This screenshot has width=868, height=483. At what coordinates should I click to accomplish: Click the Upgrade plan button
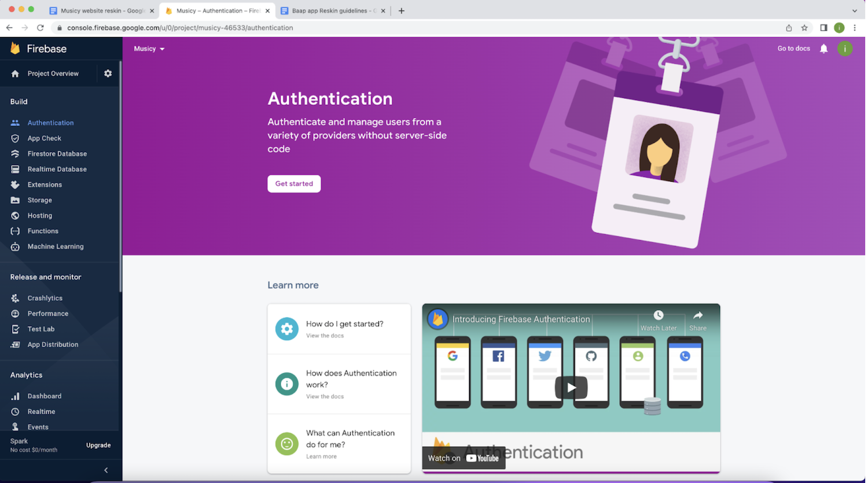(x=98, y=445)
